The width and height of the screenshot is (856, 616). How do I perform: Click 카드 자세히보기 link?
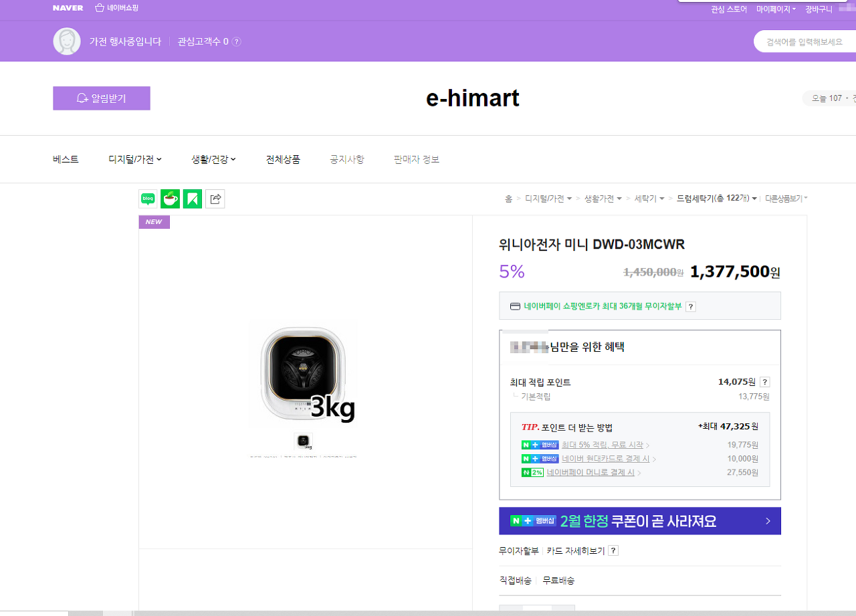pyautogui.click(x=575, y=550)
